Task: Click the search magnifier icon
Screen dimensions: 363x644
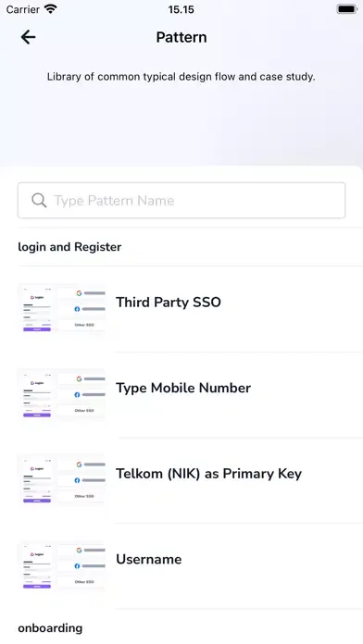Action: pyautogui.click(x=39, y=201)
